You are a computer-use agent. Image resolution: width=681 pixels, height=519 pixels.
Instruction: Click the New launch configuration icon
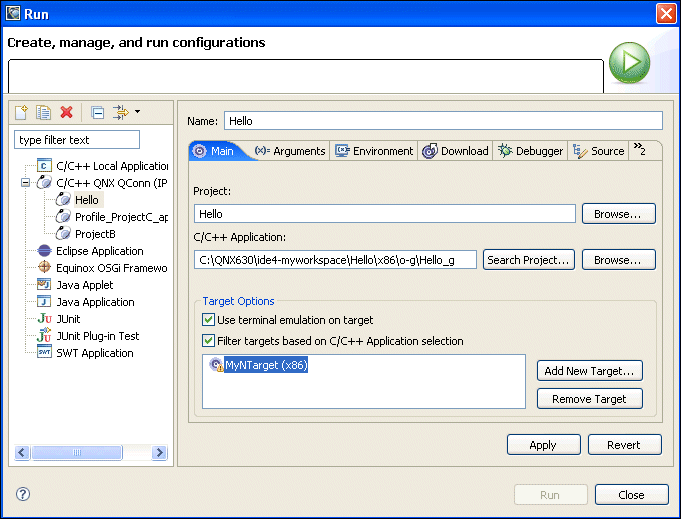pyautogui.click(x=21, y=113)
